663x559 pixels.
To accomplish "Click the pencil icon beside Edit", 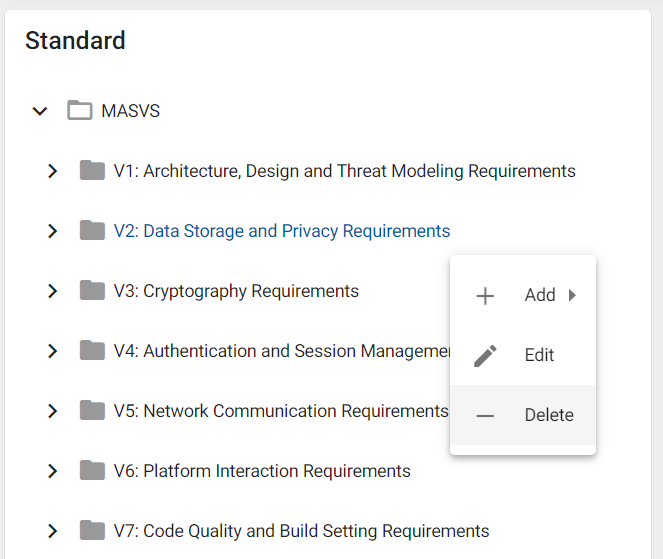I will (x=485, y=356).
